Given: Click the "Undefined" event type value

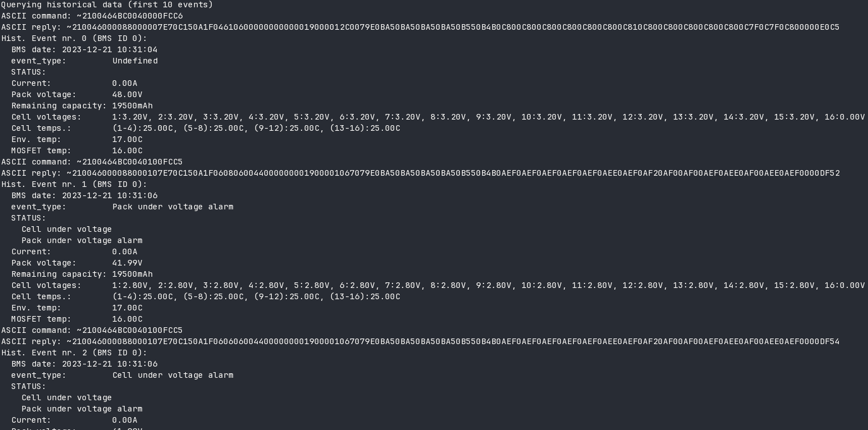Looking at the screenshot, I should (x=135, y=61).
